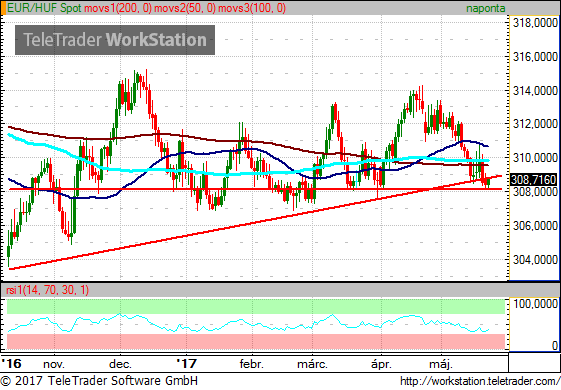Click the 316,0000 price axis label
The image size is (561, 390).
[535, 57]
